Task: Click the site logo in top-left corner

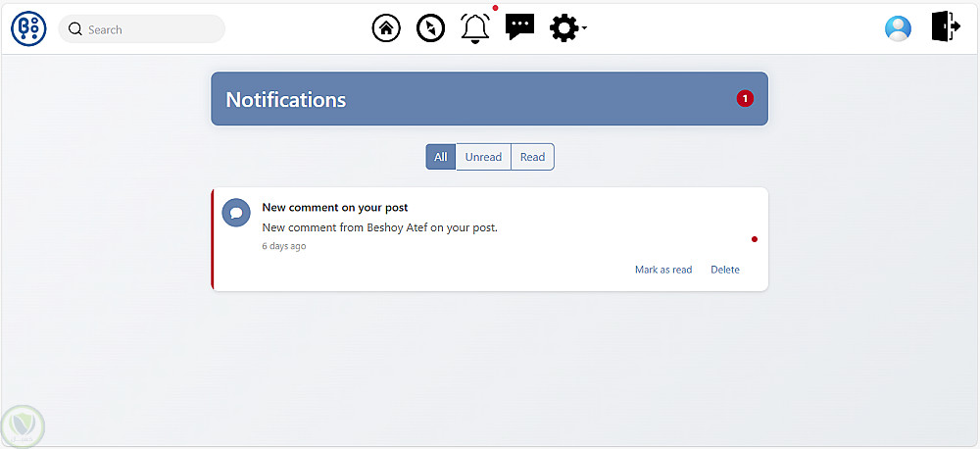Action: pyautogui.click(x=28, y=28)
